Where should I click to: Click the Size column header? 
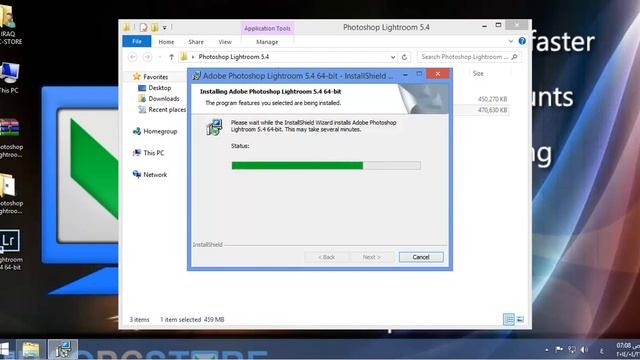click(478, 73)
